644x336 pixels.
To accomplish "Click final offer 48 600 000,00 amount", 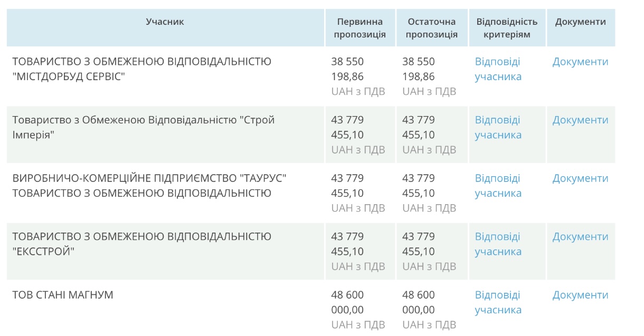I will 419,303.
